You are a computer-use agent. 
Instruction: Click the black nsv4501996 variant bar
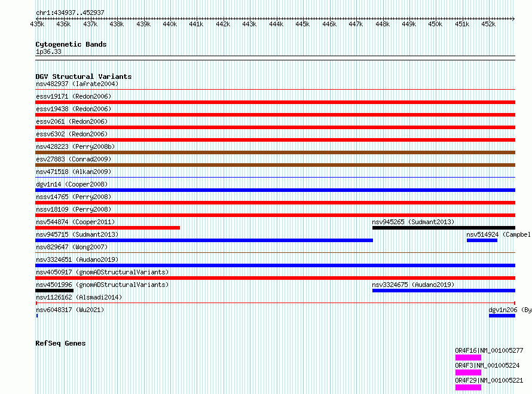pyautogui.click(x=54, y=291)
